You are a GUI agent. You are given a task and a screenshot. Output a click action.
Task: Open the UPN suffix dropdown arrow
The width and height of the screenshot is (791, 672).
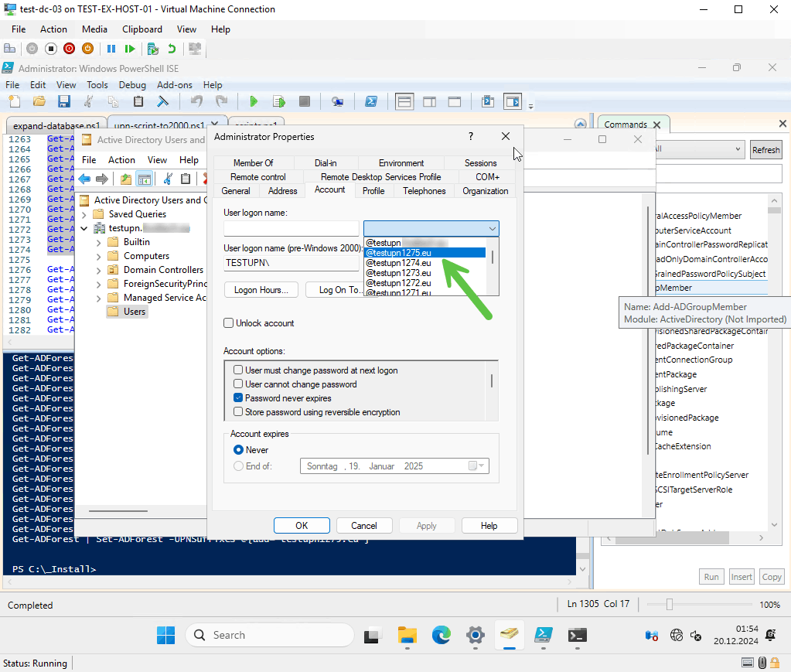(x=492, y=228)
